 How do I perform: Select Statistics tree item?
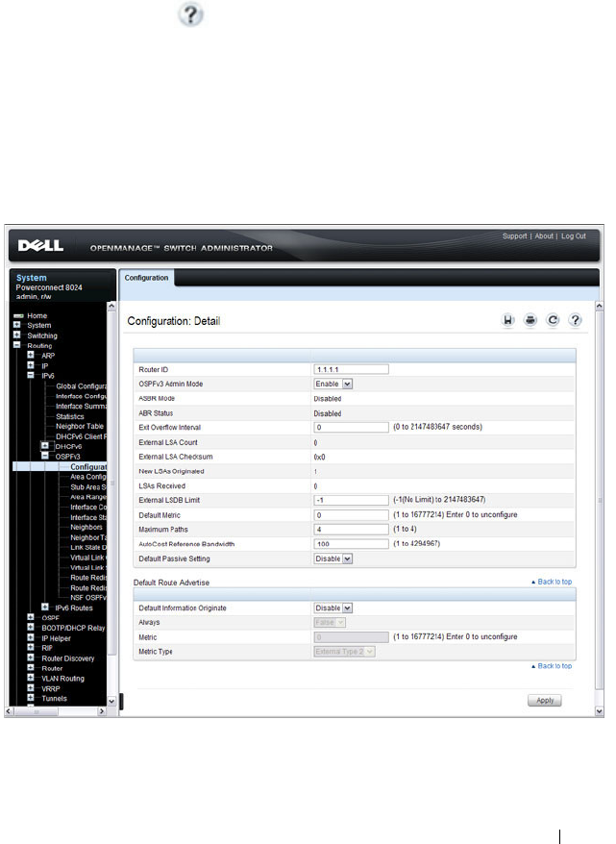[x=70, y=416]
